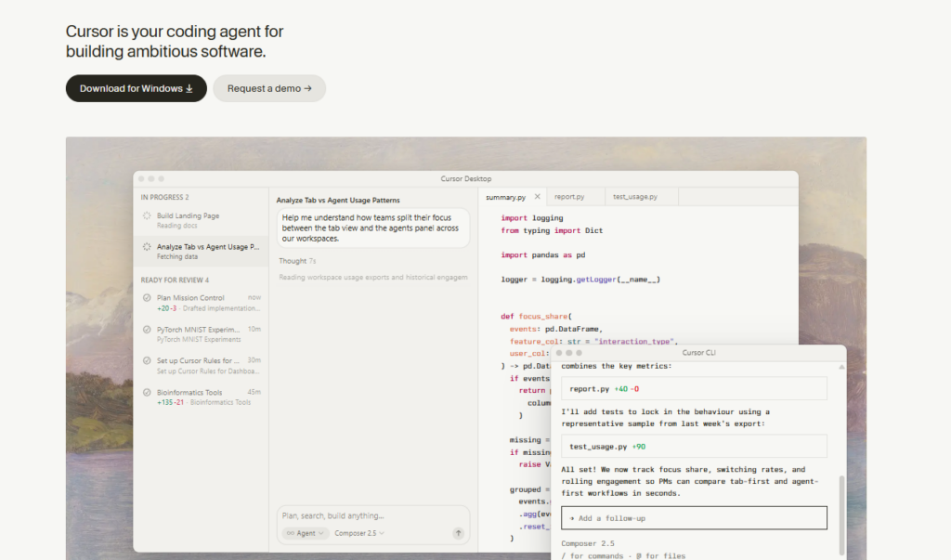Viewport: 951px width, 560px height.
Task: Open the PyTorch MNIST Experiments task
Action: pyautogui.click(x=201, y=334)
